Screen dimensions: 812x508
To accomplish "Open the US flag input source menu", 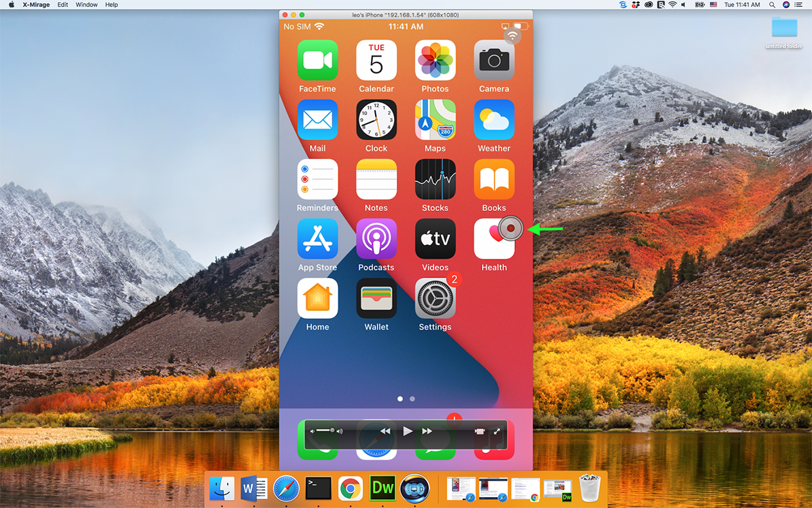I will coord(713,5).
